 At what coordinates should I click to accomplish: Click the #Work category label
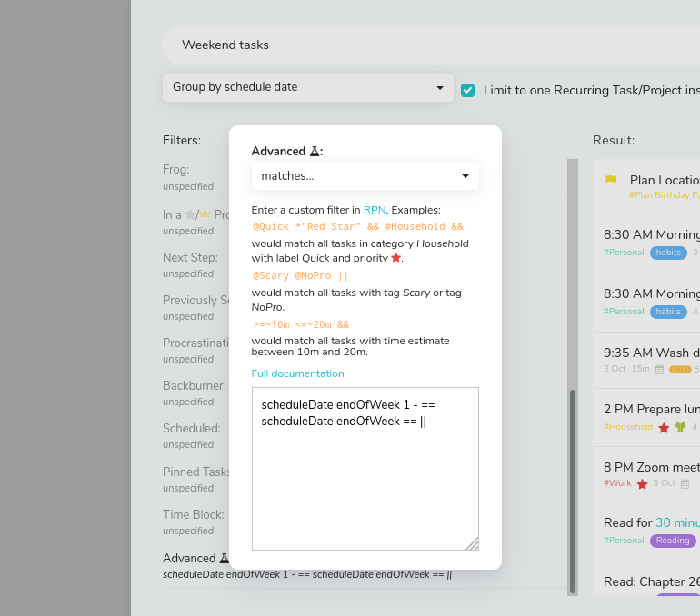pyautogui.click(x=617, y=483)
